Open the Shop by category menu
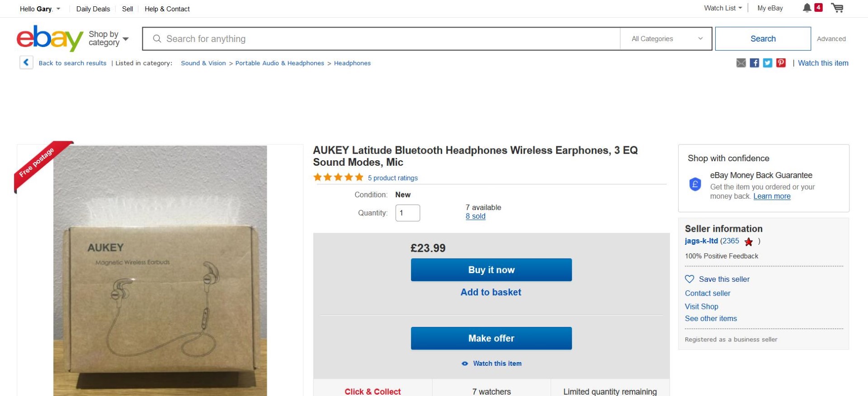868x396 pixels. [108, 38]
